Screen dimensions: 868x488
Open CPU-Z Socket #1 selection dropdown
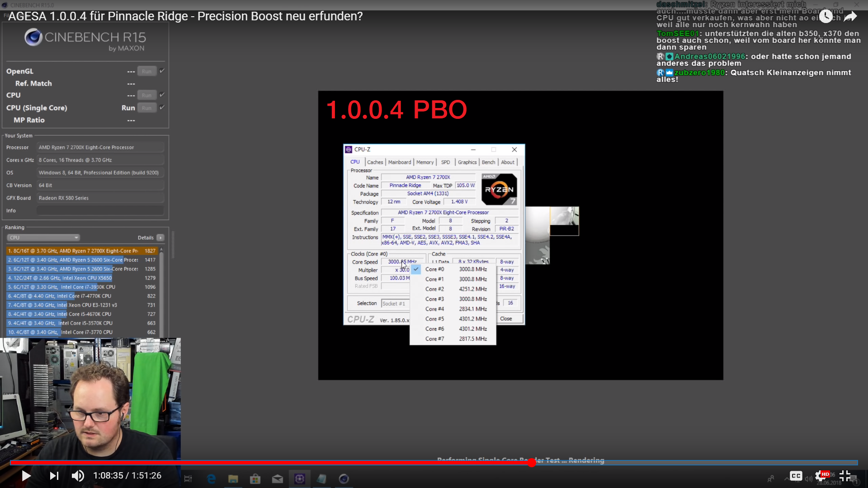tap(396, 304)
